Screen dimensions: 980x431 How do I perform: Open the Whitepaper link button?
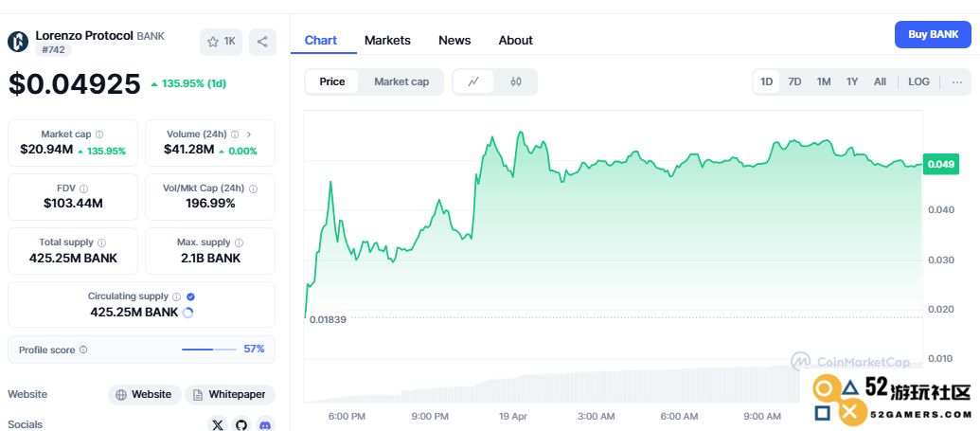(x=230, y=395)
